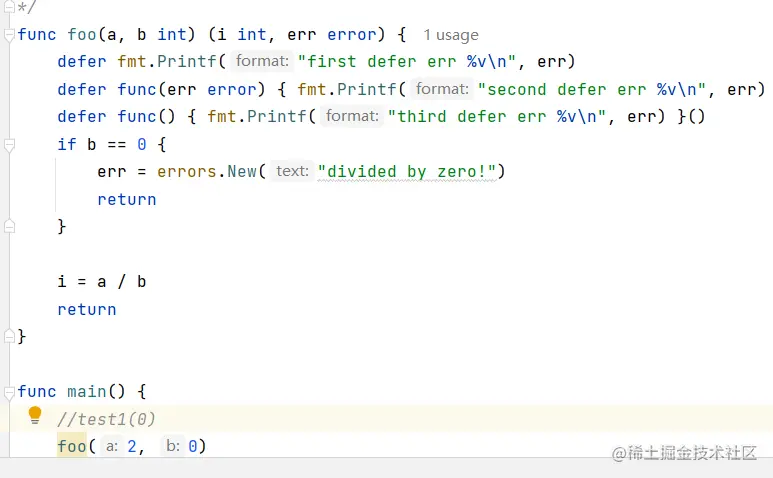This screenshot has width=773, height=478.
Task: Click the string "second defer err %v\n"
Action: 592,89
